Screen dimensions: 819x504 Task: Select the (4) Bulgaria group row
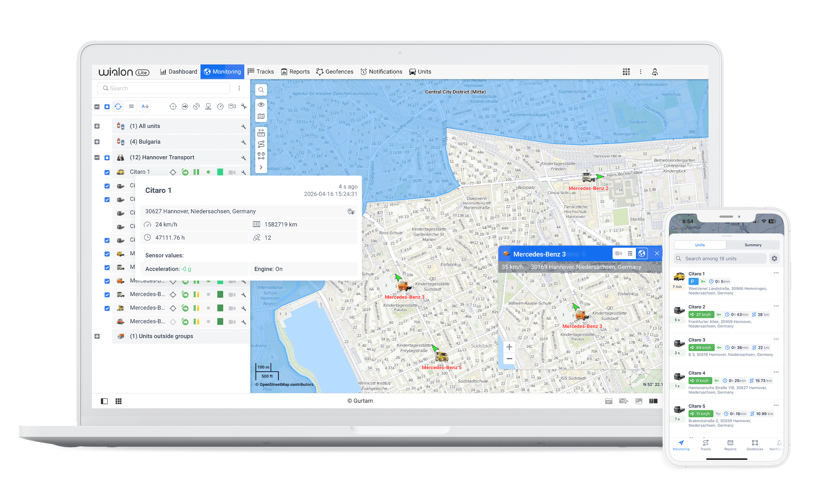(x=181, y=142)
